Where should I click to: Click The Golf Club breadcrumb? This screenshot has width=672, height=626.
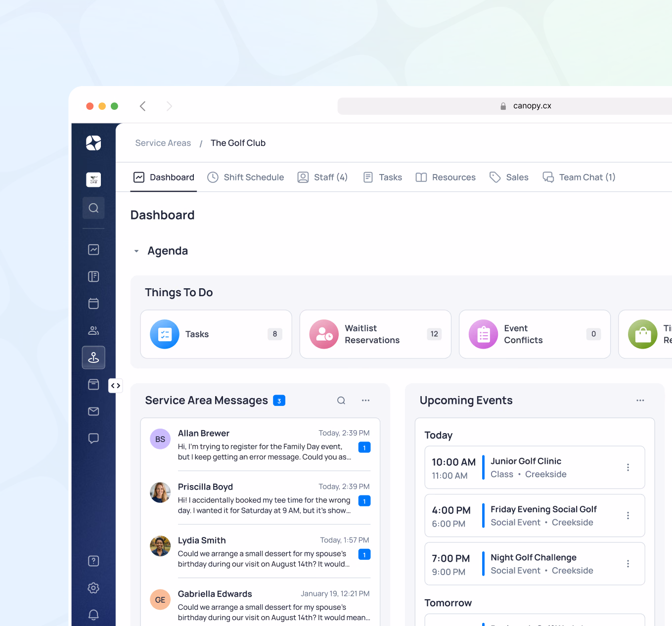coord(238,143)
